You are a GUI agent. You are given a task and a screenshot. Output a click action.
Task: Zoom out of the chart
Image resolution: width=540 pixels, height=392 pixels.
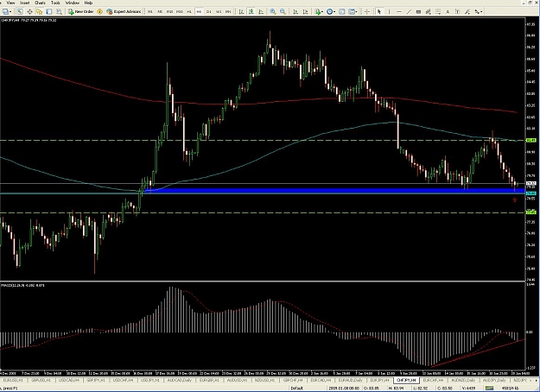tap(283, 12)
